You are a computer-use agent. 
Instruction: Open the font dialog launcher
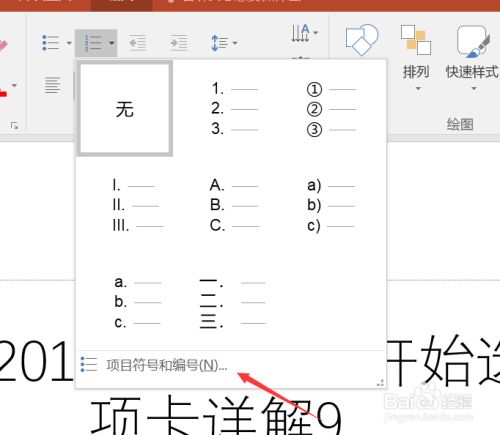14,126
